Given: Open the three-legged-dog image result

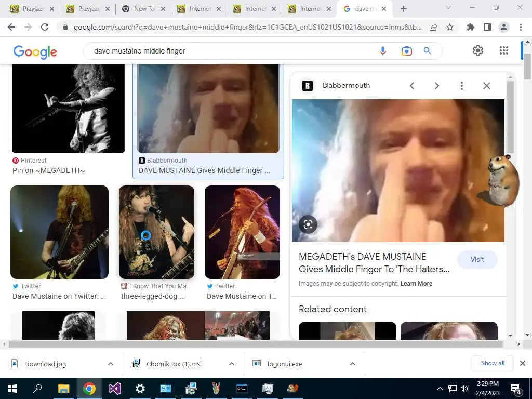Looking at the screenshot, I should [157, 232].
